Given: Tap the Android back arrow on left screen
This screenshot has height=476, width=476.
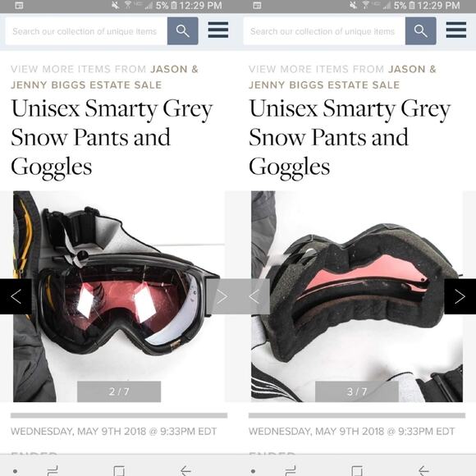Looking at the screenshot, I should tap(185, 471).
